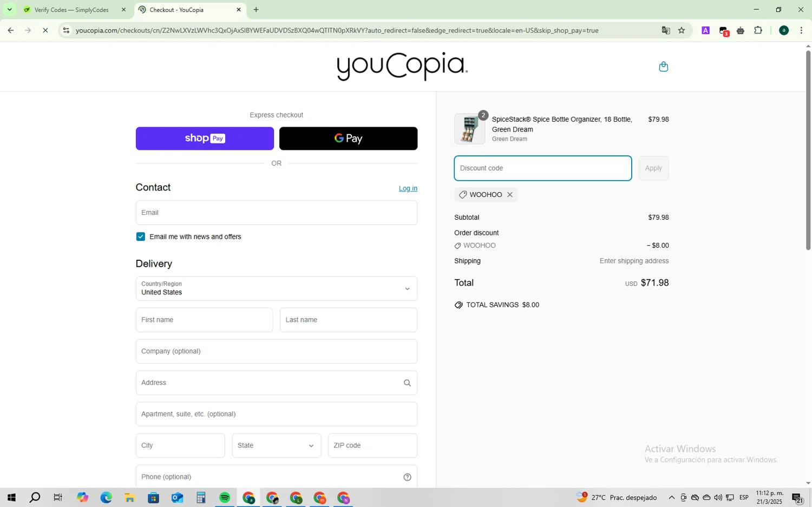
Task: Click the browser address bar URL
Action: point(337,30)
